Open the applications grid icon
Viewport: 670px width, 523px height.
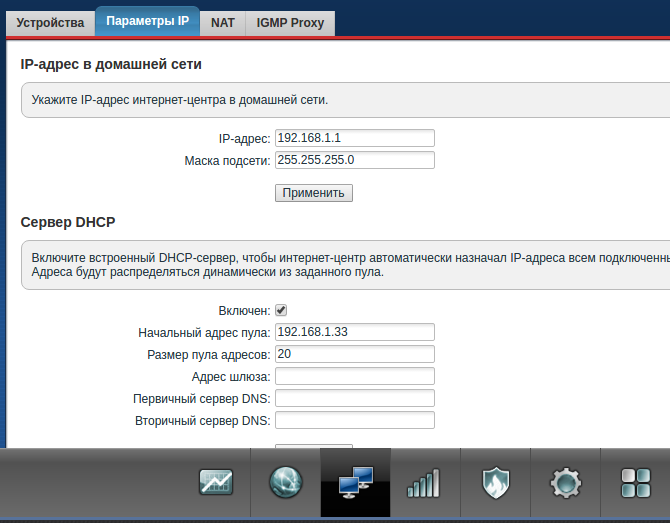(636, 483)
